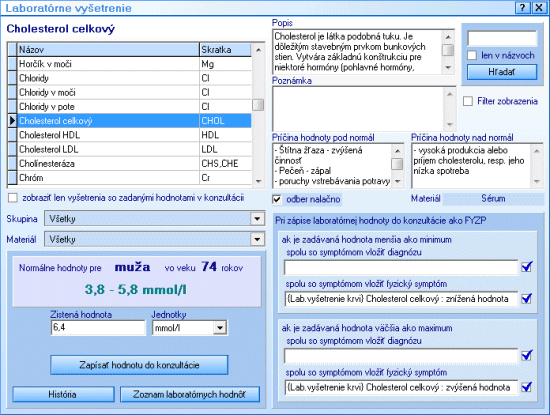Viewport: 550px width, 415px height.
Task: Open the Jednotky mmol/l dropdown
Action: [x=220, y=328]
